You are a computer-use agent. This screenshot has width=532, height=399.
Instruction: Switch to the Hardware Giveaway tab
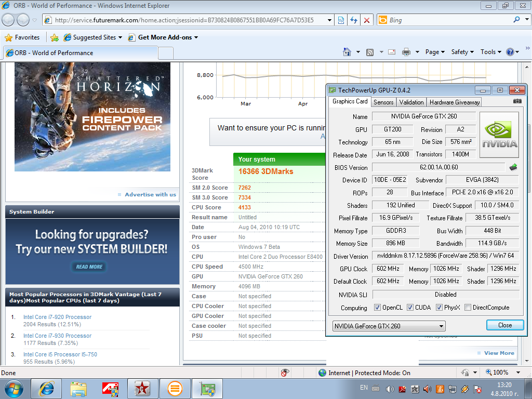(x=454, y=102)
